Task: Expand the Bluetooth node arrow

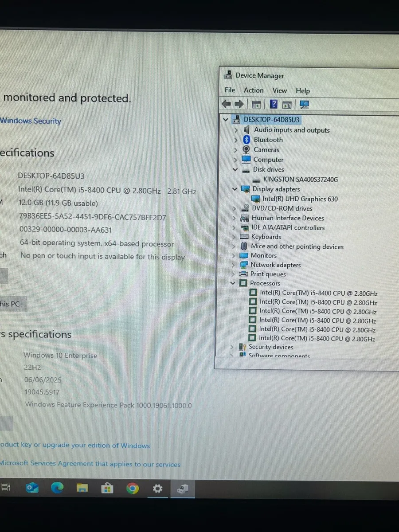Action: [x=236, y=140]
